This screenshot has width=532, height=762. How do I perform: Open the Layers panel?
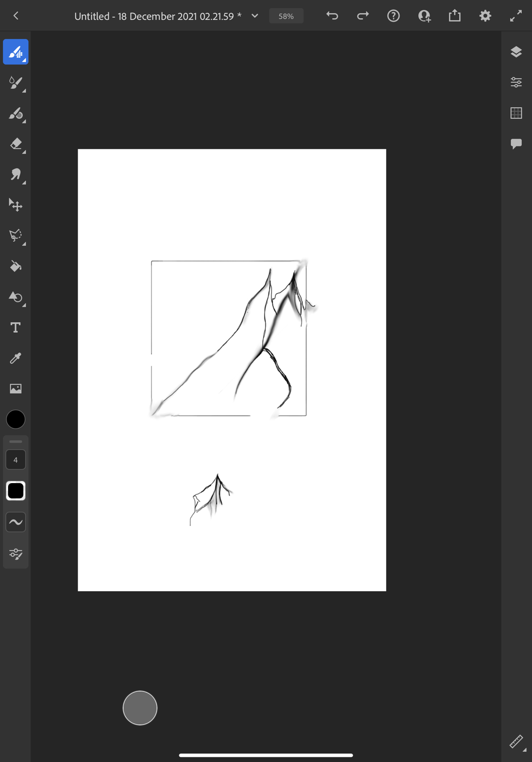[516, 52]
